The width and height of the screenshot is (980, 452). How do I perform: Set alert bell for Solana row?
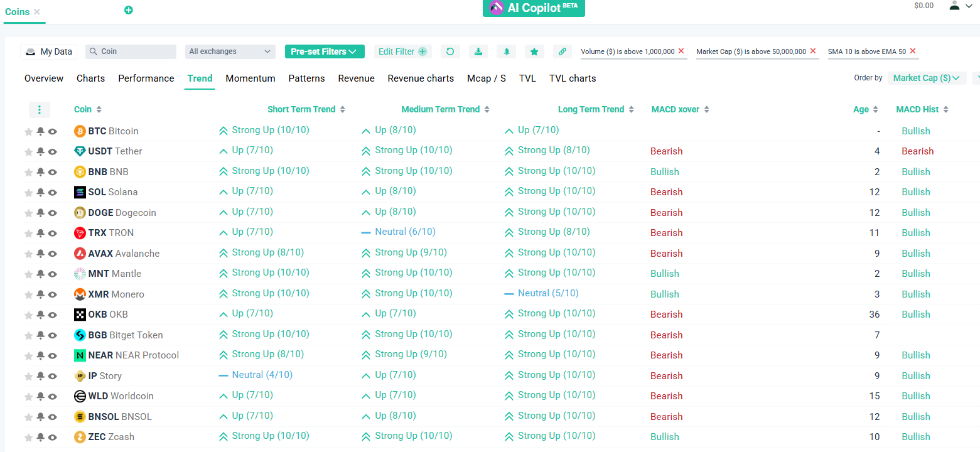point(40,192)
